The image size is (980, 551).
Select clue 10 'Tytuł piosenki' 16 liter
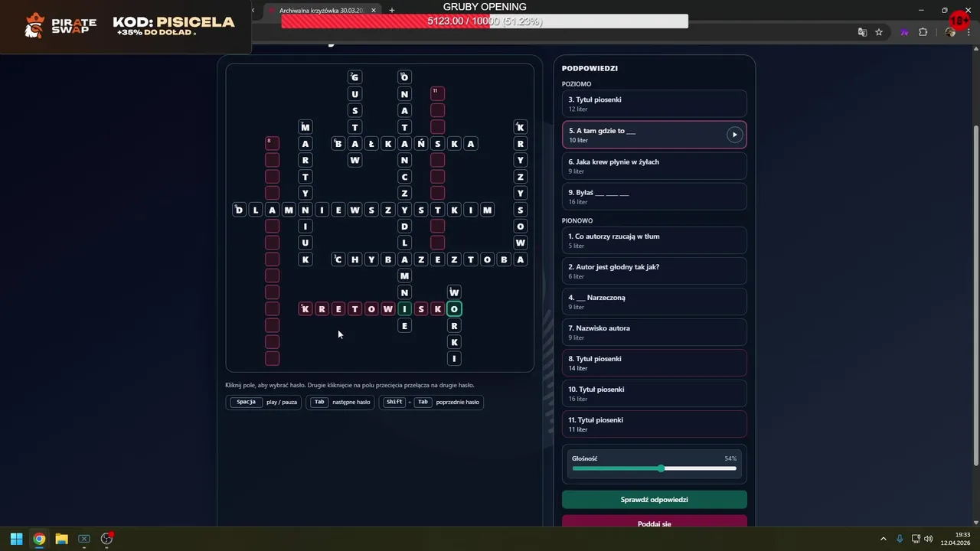(654, 393)
